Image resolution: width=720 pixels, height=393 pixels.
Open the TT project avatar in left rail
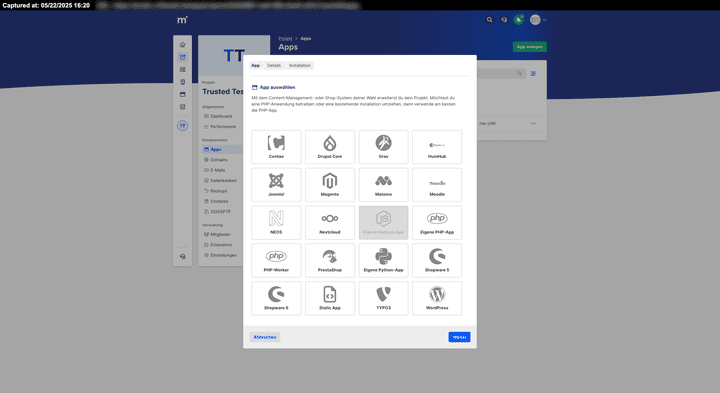click(x=182, y=125)
